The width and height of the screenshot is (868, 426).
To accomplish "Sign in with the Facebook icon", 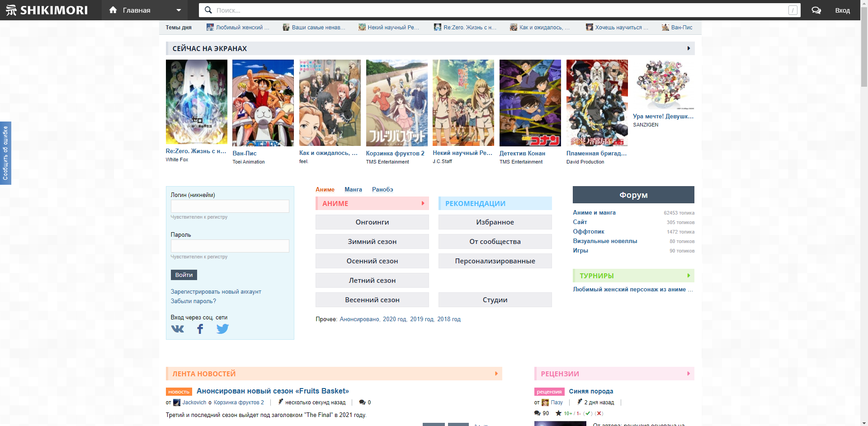I will pos(200,329).
